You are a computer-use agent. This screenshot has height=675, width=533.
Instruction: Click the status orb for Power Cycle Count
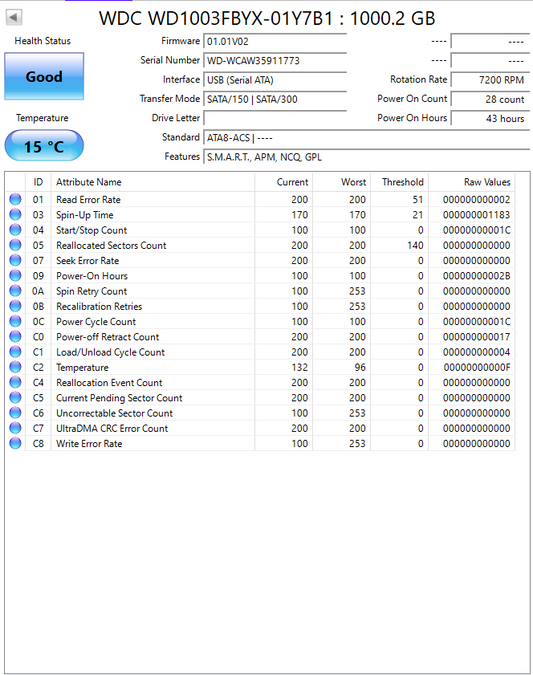15,321
